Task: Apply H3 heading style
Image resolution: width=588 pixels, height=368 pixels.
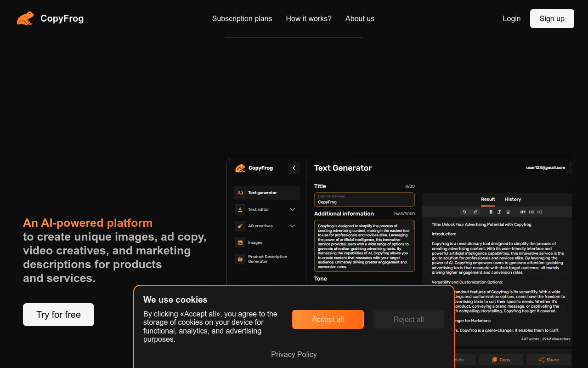Action: click(540, 212)
